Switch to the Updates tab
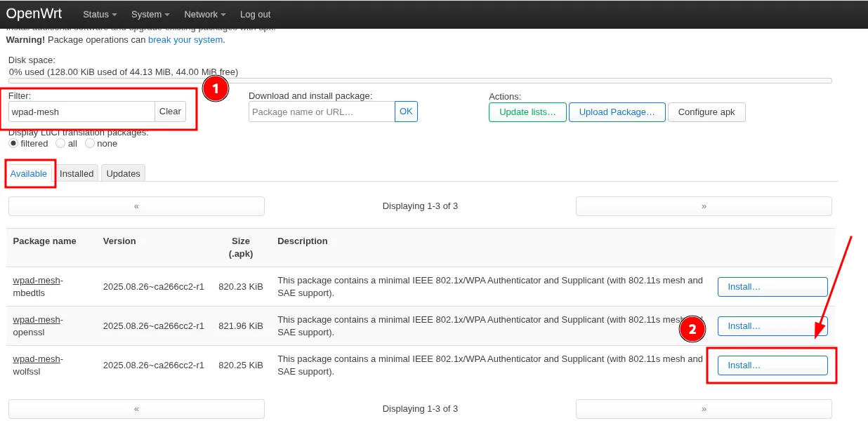 pyautogui.click(x=123, y=173)
